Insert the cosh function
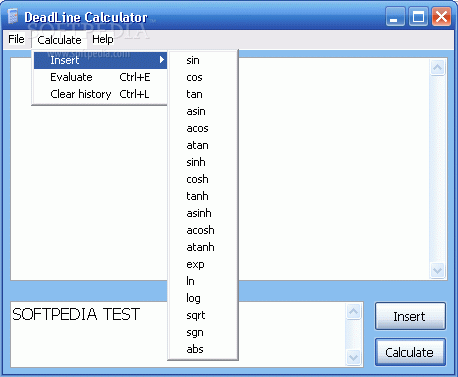The image size is (458, 377). (x=203, y=179)
